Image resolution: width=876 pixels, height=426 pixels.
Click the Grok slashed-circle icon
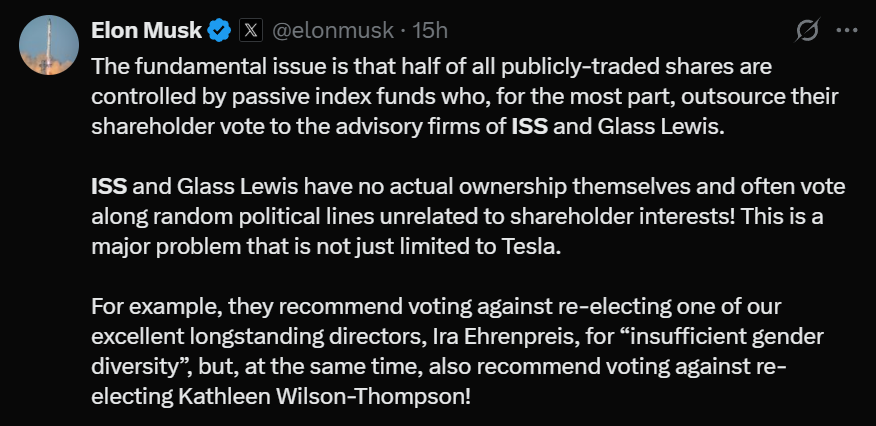click(x=807, y=31)
